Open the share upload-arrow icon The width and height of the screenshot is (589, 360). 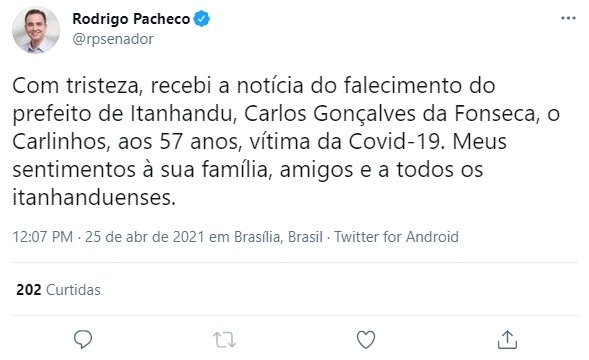tap(507, 339)
